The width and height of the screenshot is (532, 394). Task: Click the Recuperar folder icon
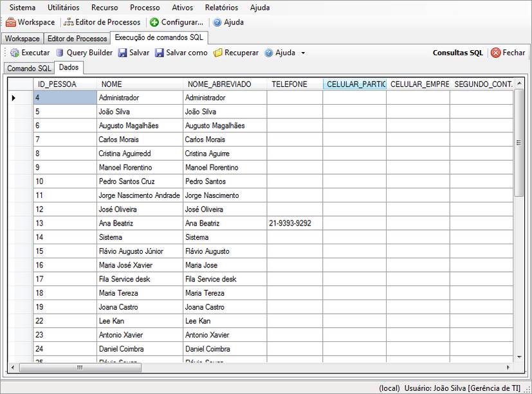(x=218, y=53)
